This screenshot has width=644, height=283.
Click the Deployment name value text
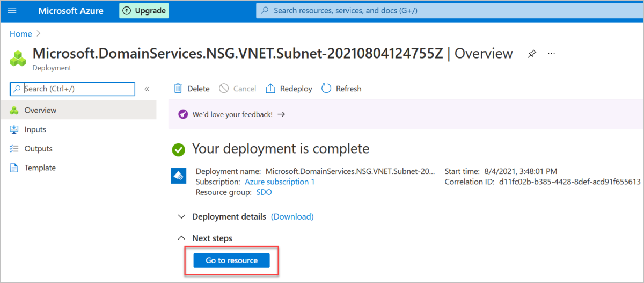coord(350,172)
